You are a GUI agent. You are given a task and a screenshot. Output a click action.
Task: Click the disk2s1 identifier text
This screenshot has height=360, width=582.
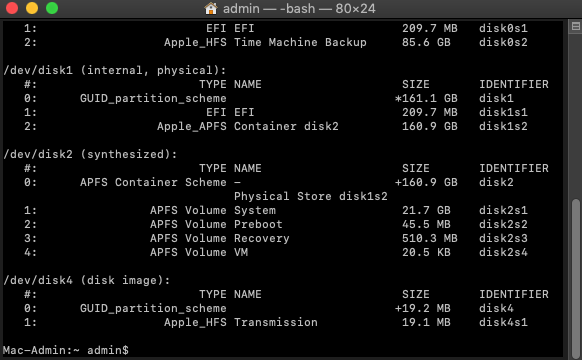point(503,210)
